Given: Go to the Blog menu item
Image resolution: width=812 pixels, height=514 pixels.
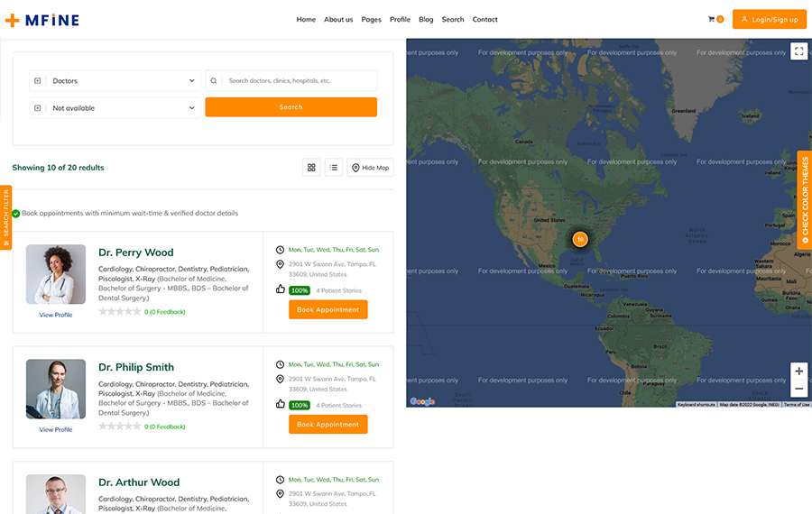Looking at the screenshot, I should coord(426,20).
